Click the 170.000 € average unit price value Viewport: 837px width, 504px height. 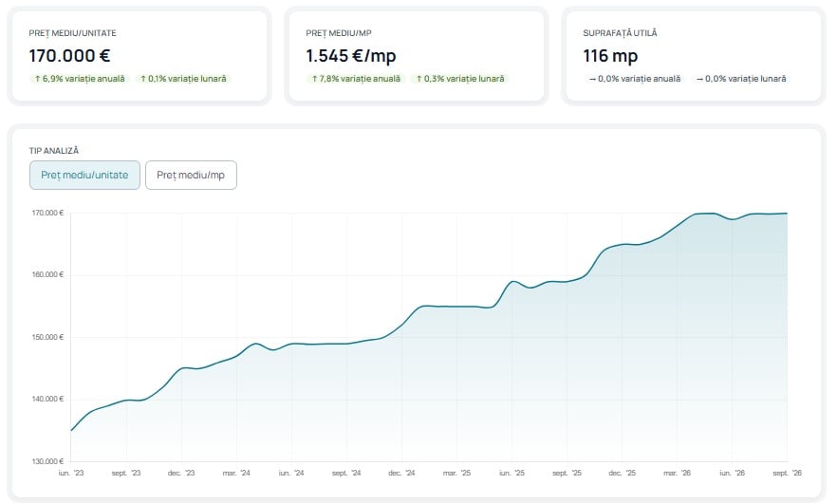click(69, 55)
